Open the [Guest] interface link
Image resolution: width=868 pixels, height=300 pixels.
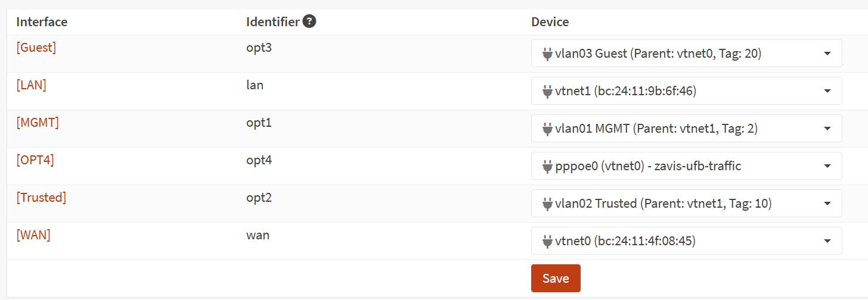36,48
